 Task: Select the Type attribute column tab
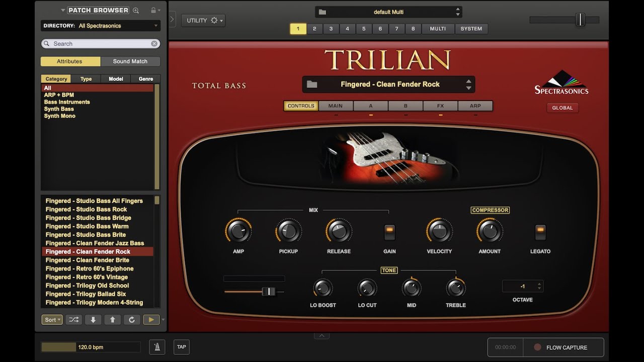[x=86, y=79]
